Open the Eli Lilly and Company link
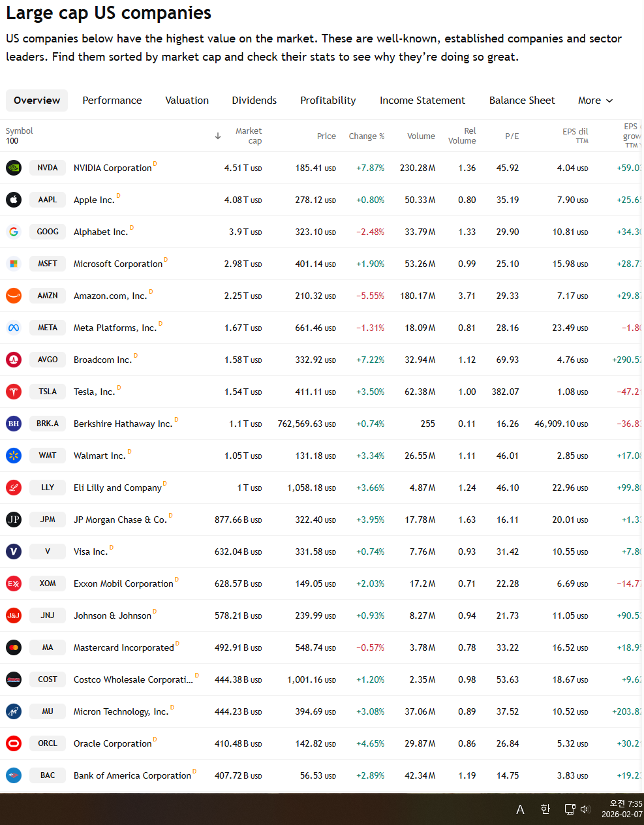644x825 pixels. pos(117,488)
